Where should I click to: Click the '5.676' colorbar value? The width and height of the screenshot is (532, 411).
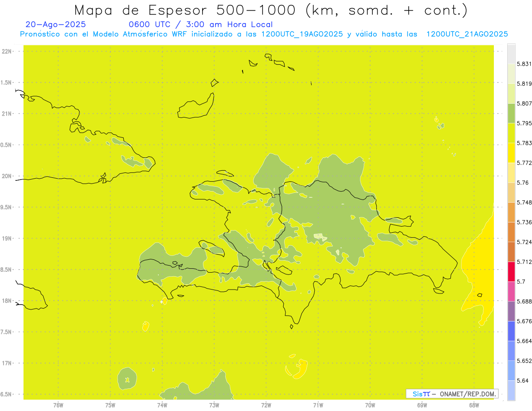tap(524, 321)
